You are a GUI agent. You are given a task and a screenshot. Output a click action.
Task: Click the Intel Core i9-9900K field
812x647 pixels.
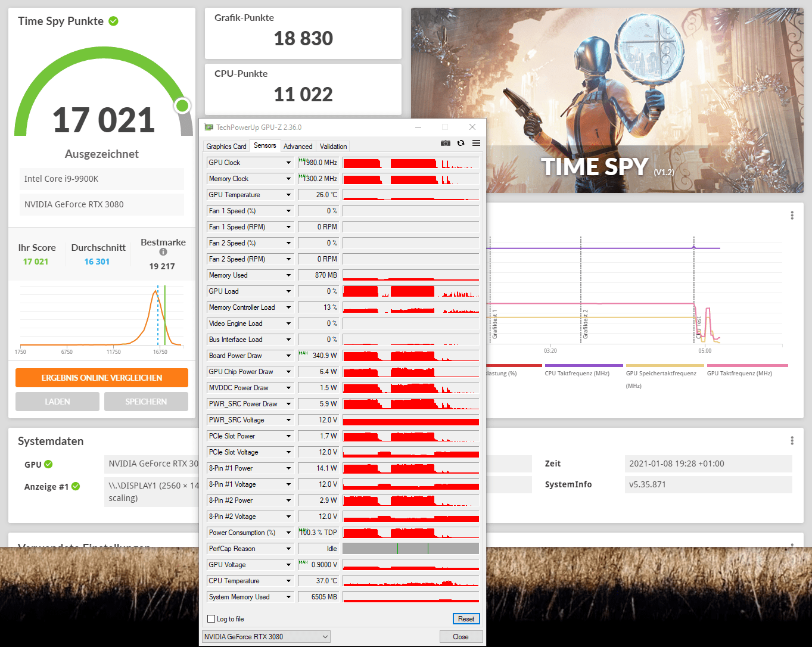tap(102, 179)
